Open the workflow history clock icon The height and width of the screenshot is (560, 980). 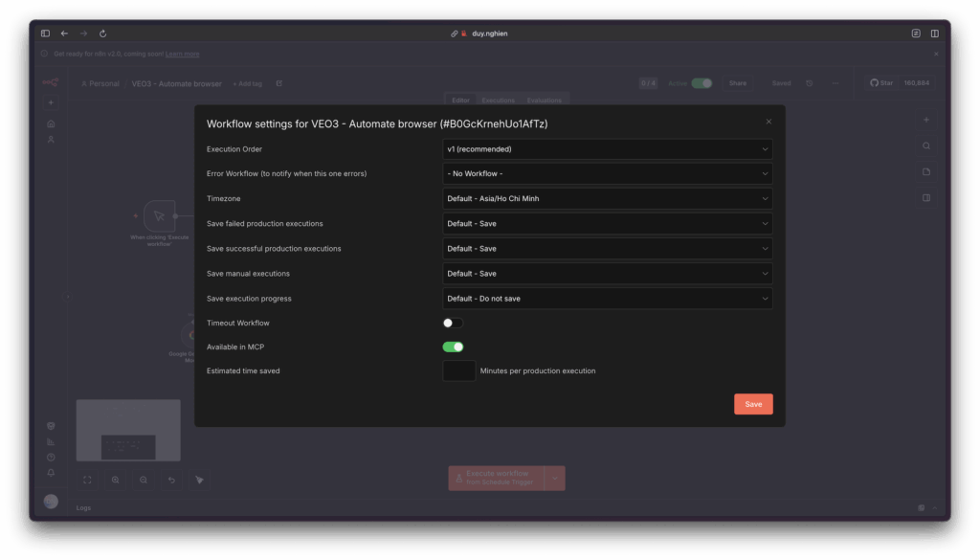pyautogui.click(x=810, y=83)
